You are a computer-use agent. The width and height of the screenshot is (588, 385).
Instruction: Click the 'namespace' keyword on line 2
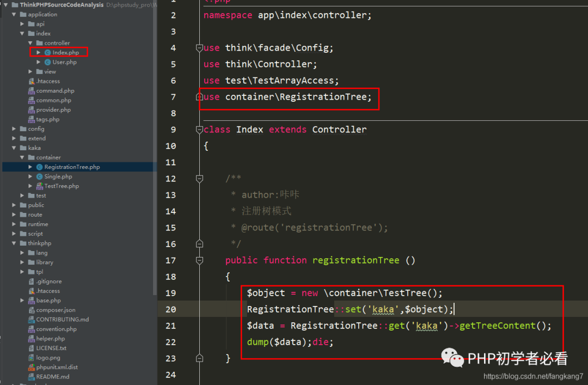tap(228, 15)
